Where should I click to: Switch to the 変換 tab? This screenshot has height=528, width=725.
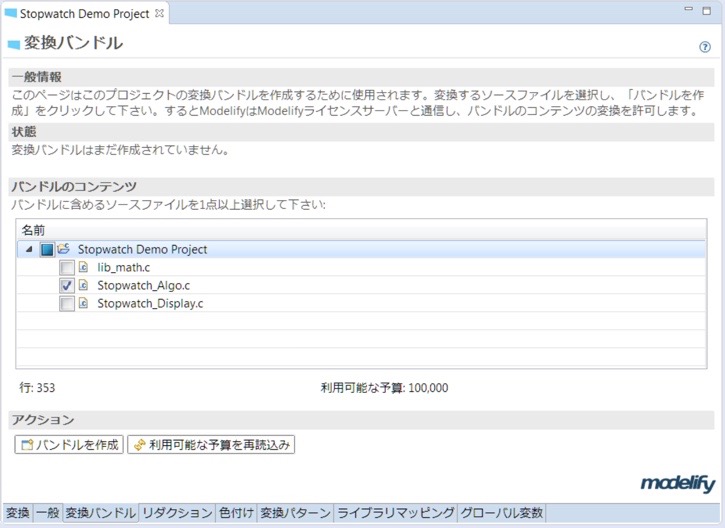click(18, 513)
